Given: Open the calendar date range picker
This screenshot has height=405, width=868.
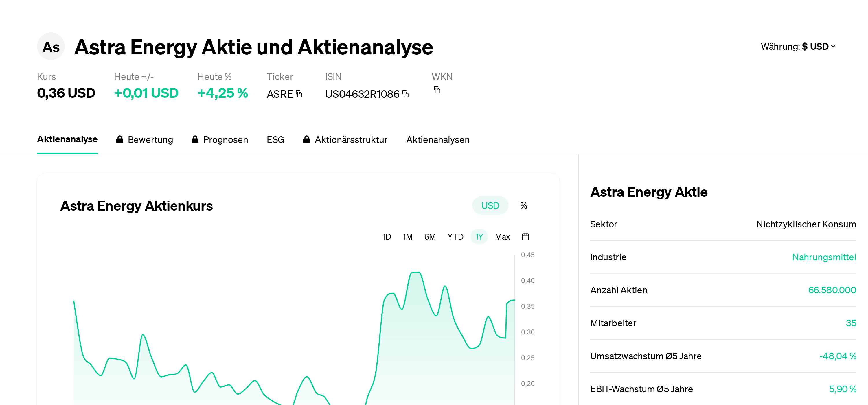Looking at the screenshot, I should [x=526, y=237].
